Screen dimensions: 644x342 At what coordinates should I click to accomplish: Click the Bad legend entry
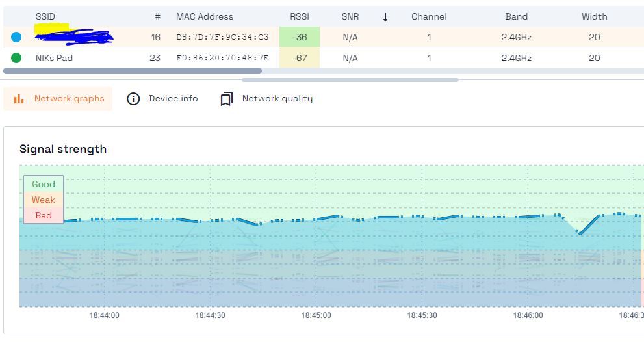tap(44, 215)
